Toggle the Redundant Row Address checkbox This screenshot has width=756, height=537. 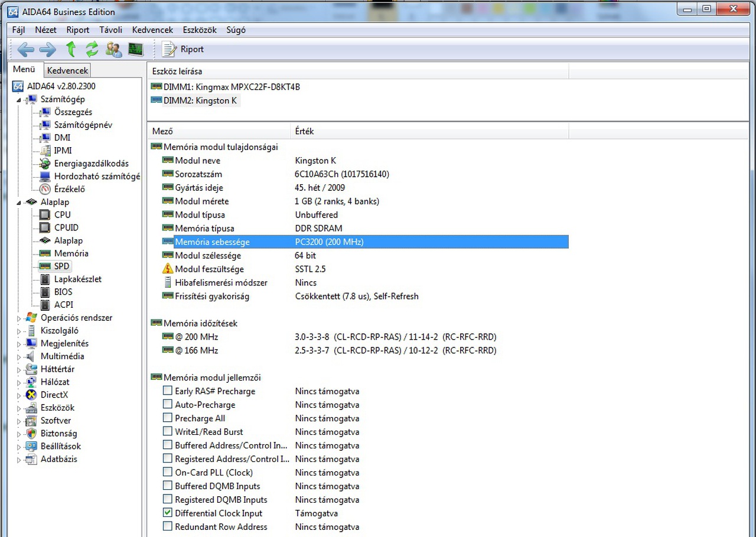click(x=168, y=526)
